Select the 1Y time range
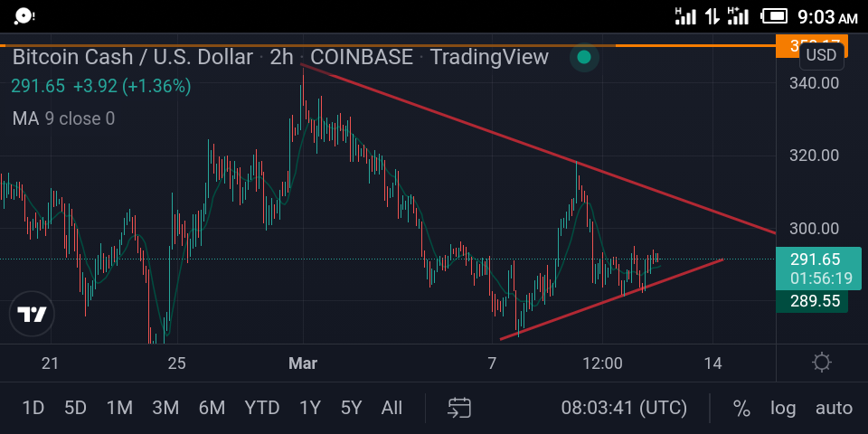The height and width of the screenshot is (434, 868). tap(310, 409)
